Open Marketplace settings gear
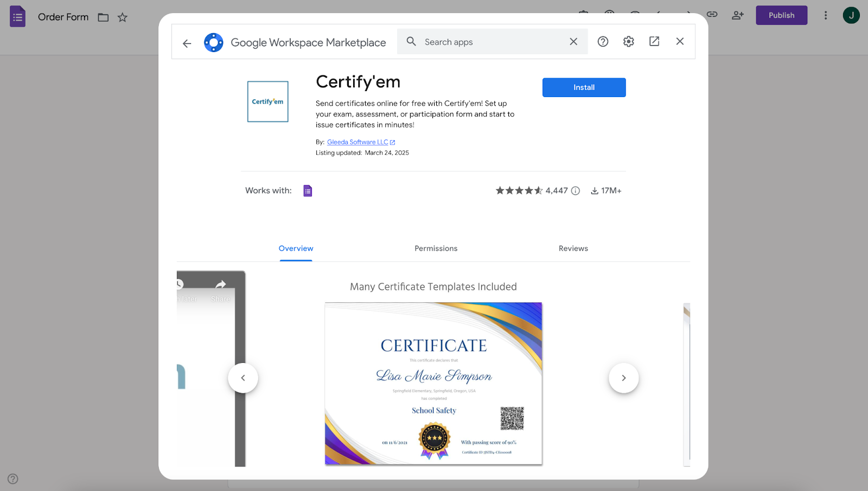Image resolution: width=868 pixels, height=491 pixels. (x=628, y=42)
